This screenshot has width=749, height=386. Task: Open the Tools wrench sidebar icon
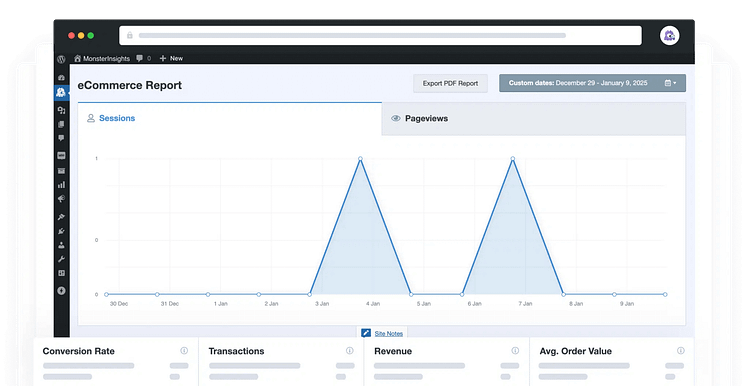tap(61, 259)
